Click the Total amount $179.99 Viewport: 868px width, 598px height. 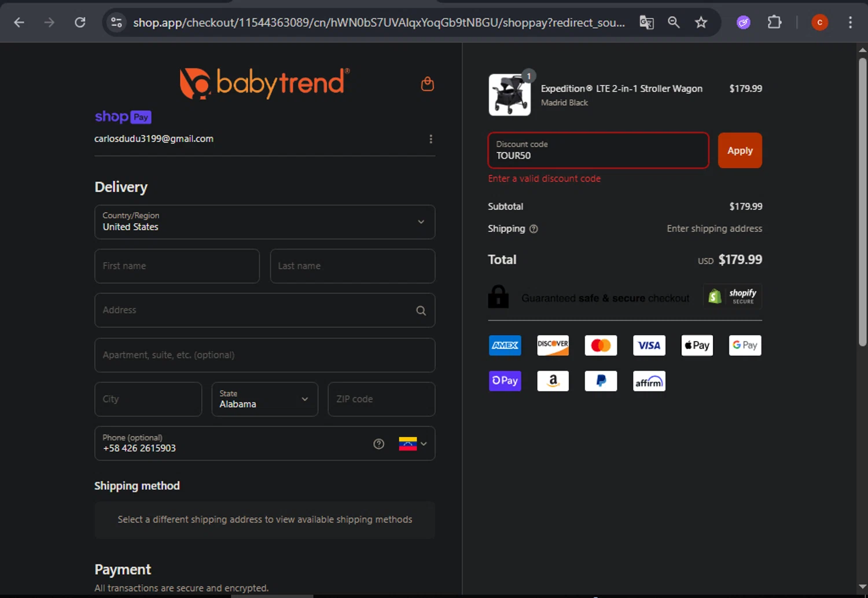(740, 260)
